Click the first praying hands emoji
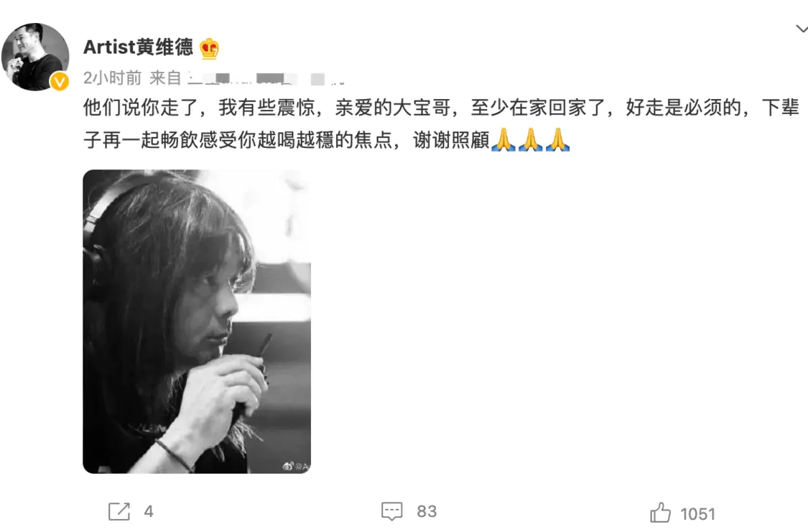The height and width of the screenshot is (532, 808). 503,139
